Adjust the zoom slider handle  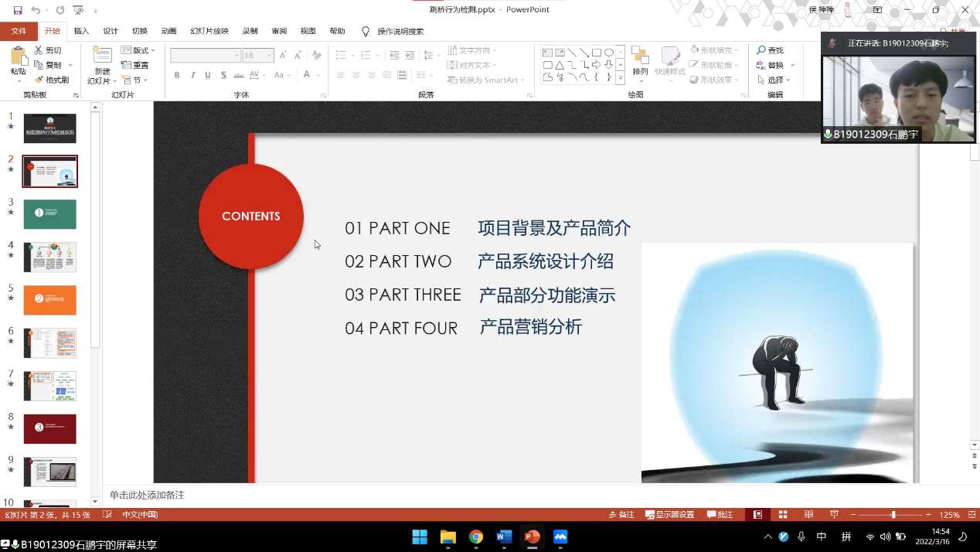(893, 515)
